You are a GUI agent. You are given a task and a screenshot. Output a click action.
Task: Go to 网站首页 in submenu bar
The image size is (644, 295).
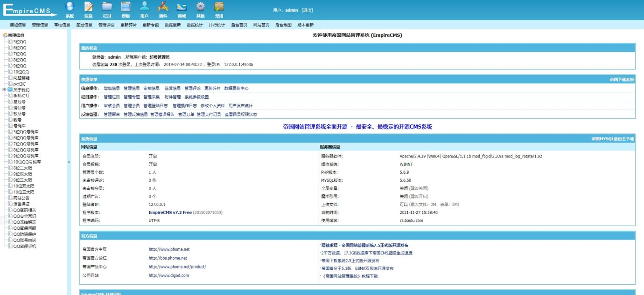point(261,25)
